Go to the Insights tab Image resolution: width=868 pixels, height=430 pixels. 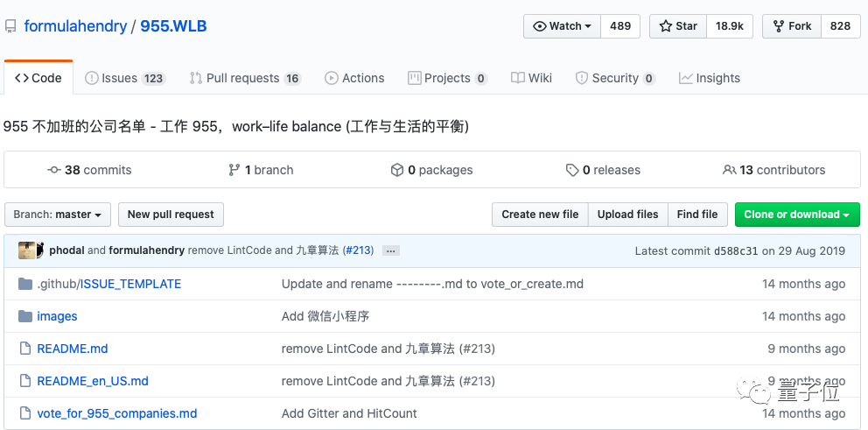(710, 78)
